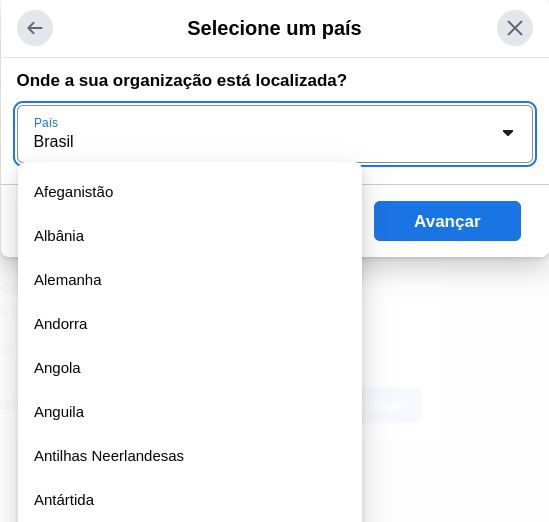Click the blue Avançar button
Screen dimensions: 549x522
coord(447,221)
